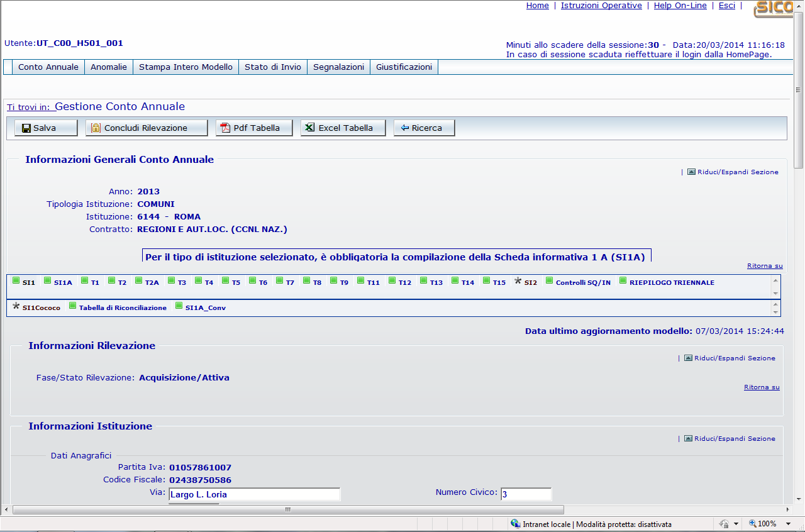Open the Istruzioni Operative link
805x532 pixels.
(x=601, y=6)
